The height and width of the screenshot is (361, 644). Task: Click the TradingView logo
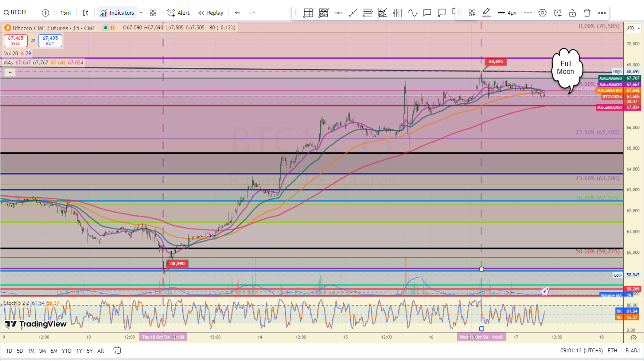(x=36, y=324)
